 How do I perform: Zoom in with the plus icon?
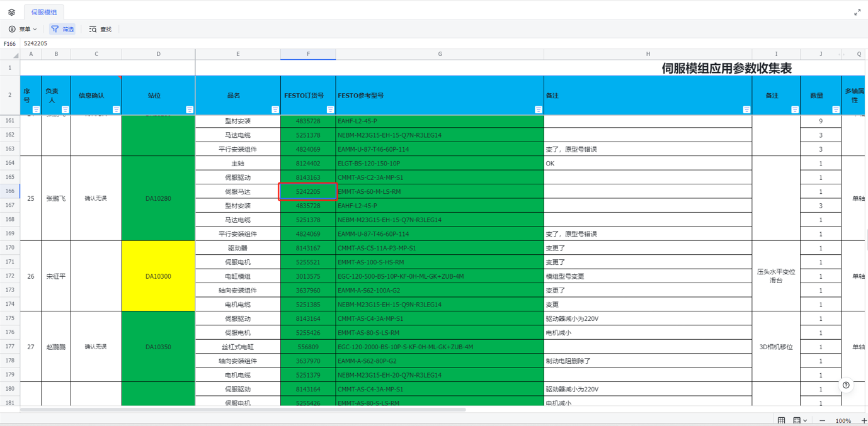click(x=864, y=420)
